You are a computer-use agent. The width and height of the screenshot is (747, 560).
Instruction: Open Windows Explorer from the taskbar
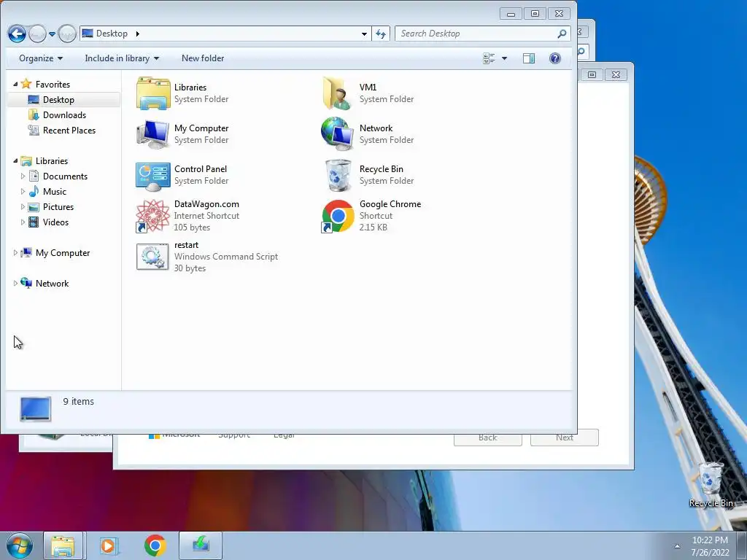(x=63, y=545)
